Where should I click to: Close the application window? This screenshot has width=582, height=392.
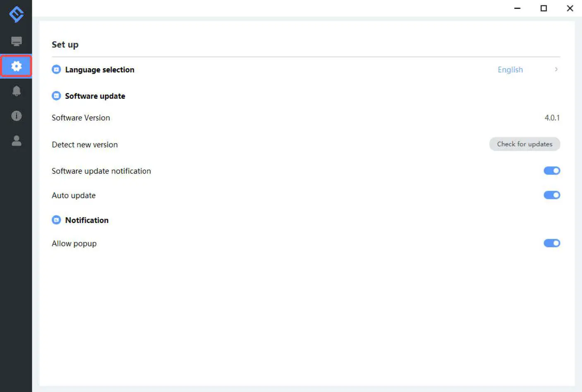coord(570,8)
